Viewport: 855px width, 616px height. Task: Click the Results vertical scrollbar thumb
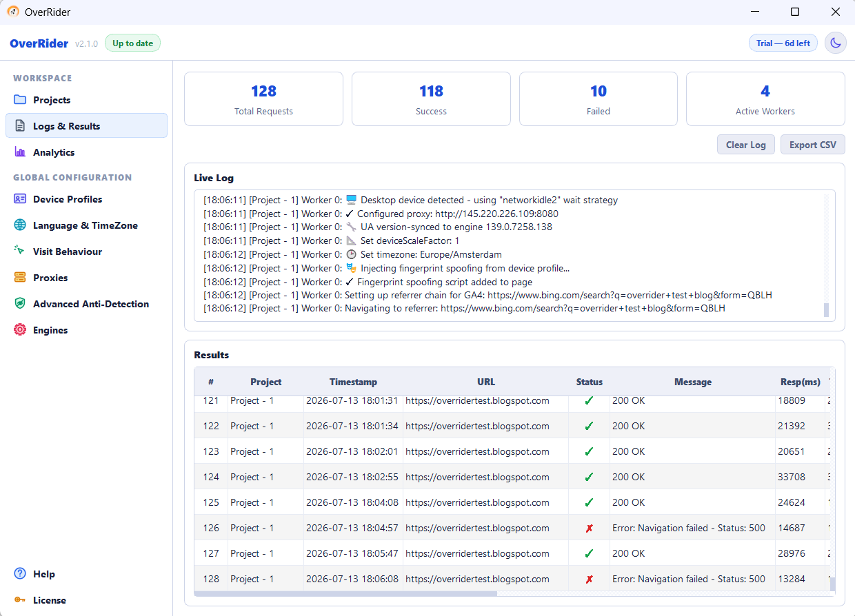click(x=832, y=584)
